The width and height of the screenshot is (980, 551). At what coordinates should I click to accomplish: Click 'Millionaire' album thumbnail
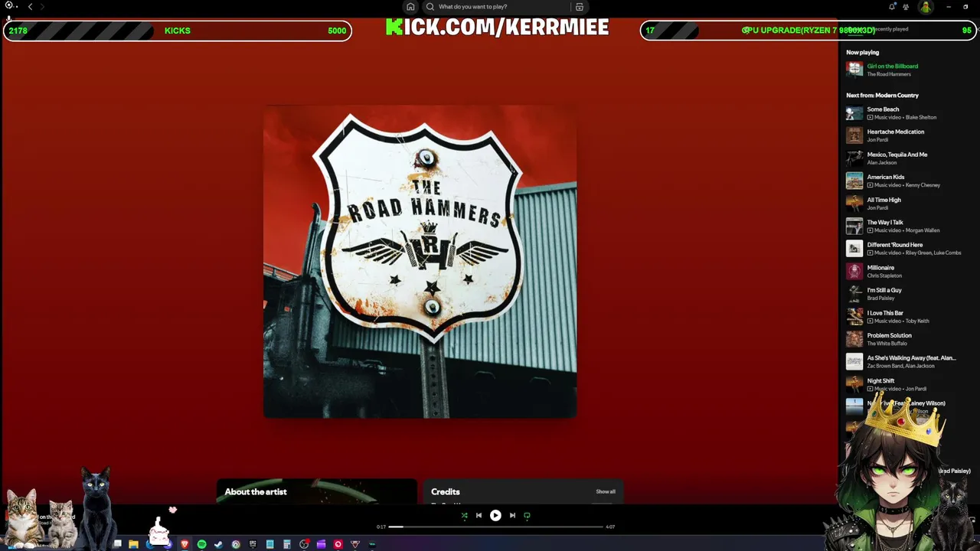(x=854, y=271)
